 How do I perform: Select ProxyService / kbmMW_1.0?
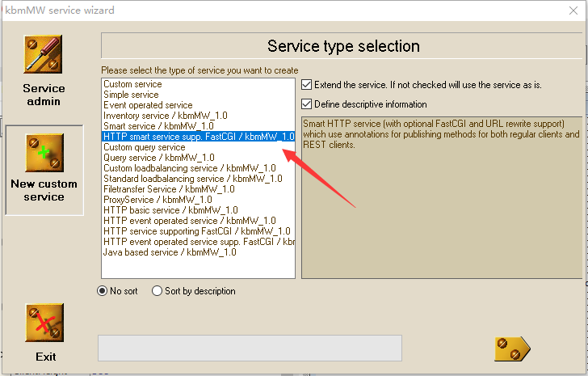(x=198, y=200)
